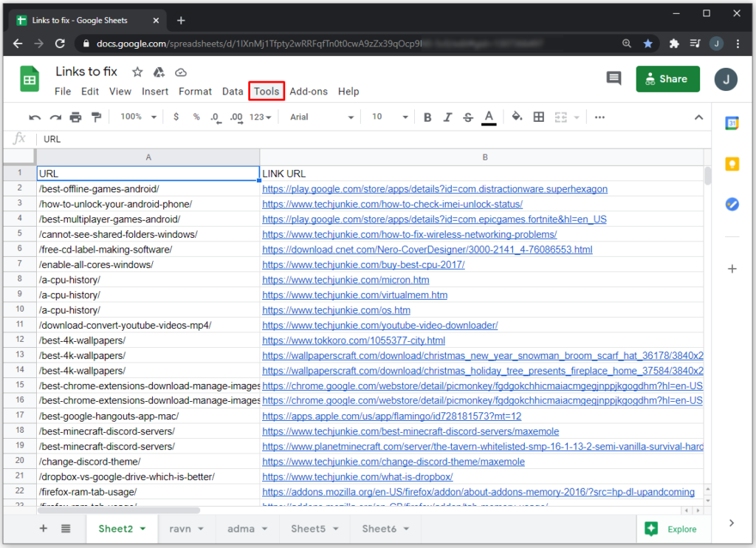Collapse the toolbar with the chevron
The width and height of the screenshot is (756, 548).
pos(699,117)
